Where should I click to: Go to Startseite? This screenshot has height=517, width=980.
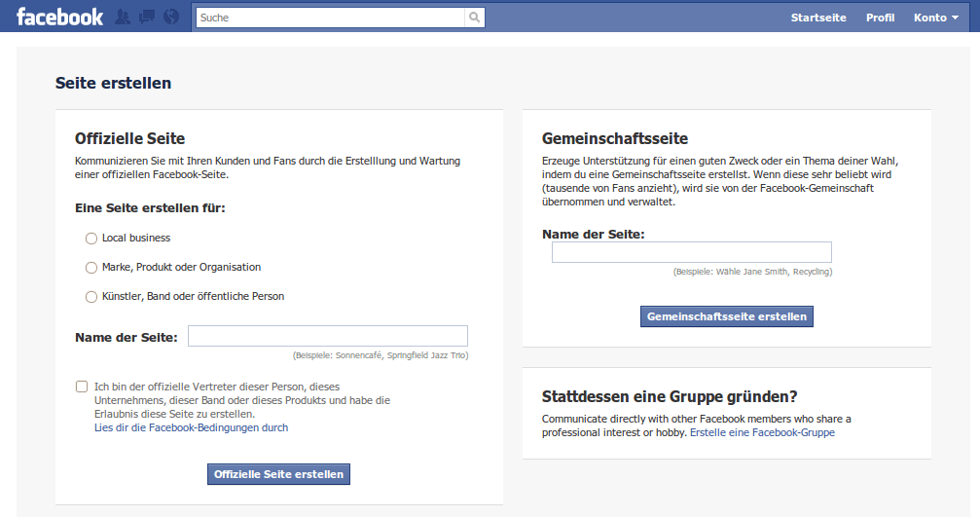click(x=818, y=18)
